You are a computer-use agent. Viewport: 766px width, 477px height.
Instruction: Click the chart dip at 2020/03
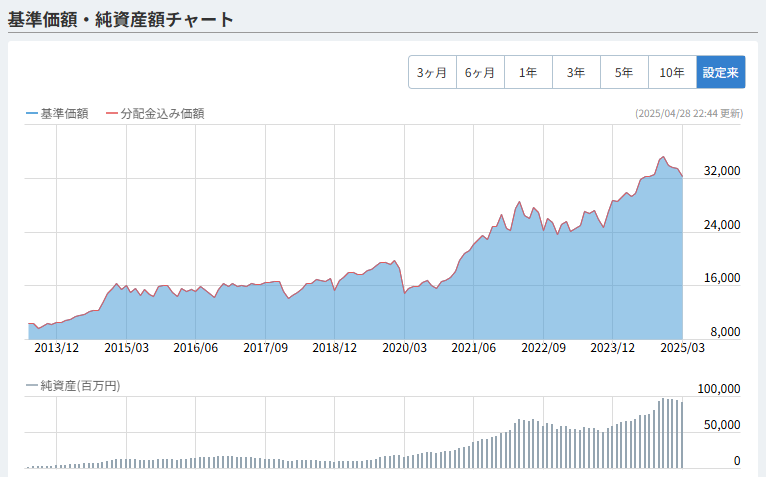point(404,293)
